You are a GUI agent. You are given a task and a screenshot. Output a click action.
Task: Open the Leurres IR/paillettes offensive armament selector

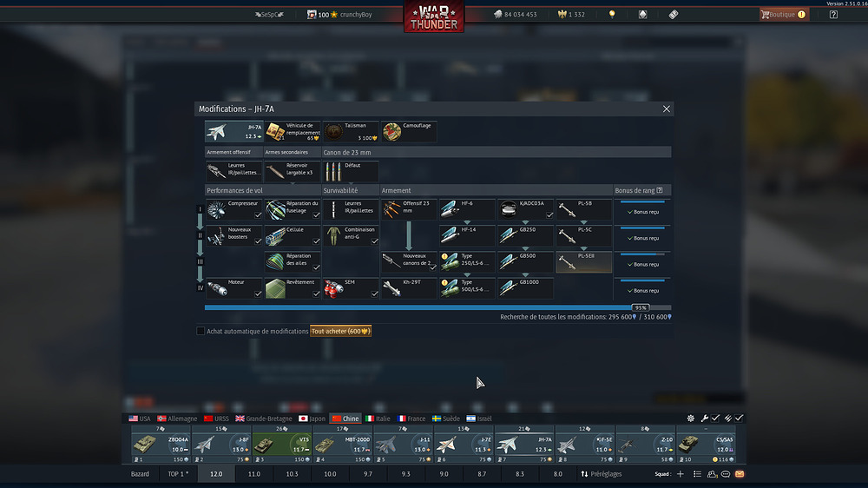coord(233,171)
